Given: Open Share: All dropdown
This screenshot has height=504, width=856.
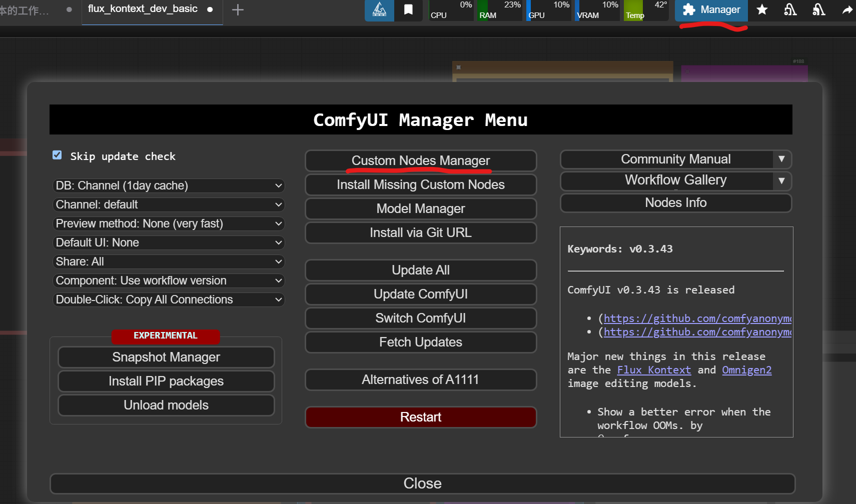Looking at the screenshot, I should (x=169, y=261).
